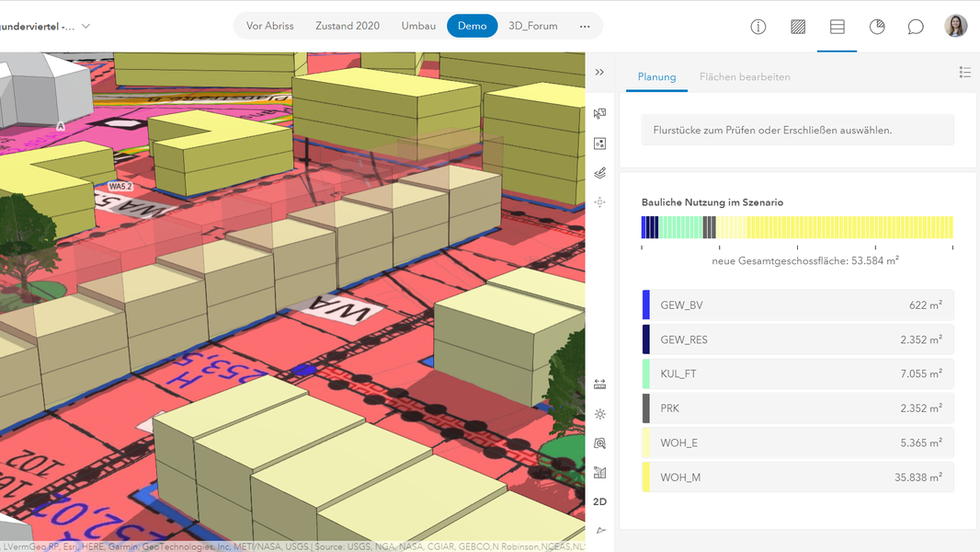
Task: Switch to the Zustand 2020 scenario
Action: 348,26
